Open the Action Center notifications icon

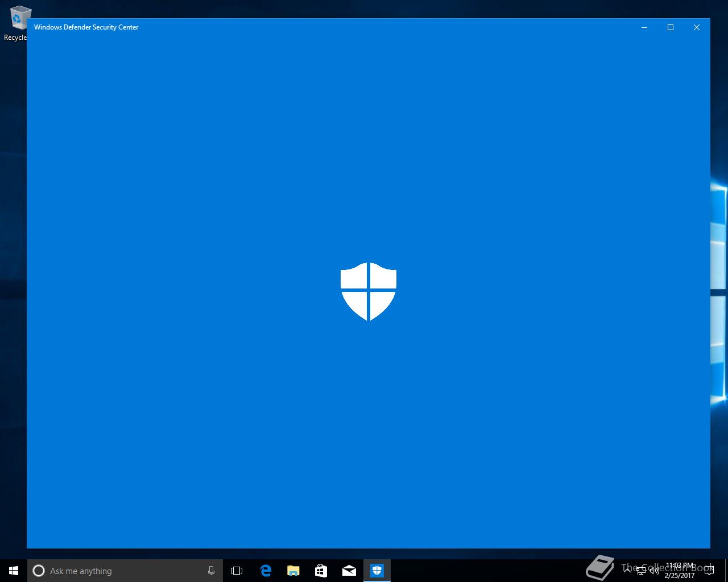point(709,571)
